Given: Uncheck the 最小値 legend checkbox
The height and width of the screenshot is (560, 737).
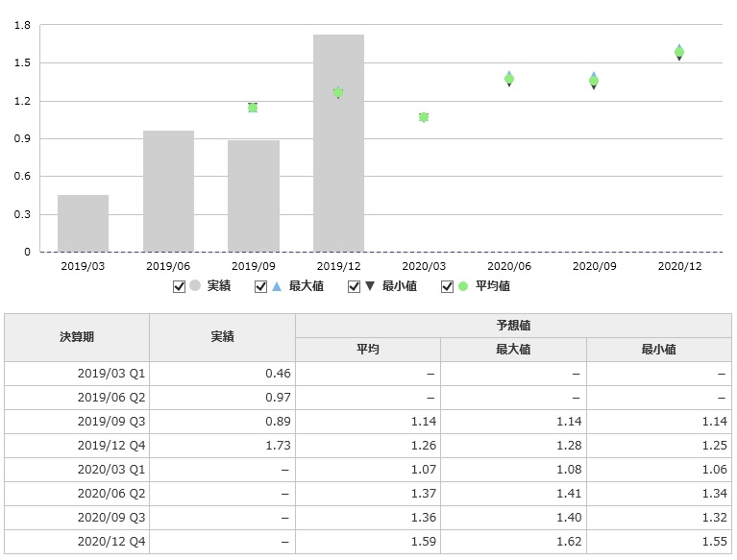Looking at the screenshot, I should (354, 286).
